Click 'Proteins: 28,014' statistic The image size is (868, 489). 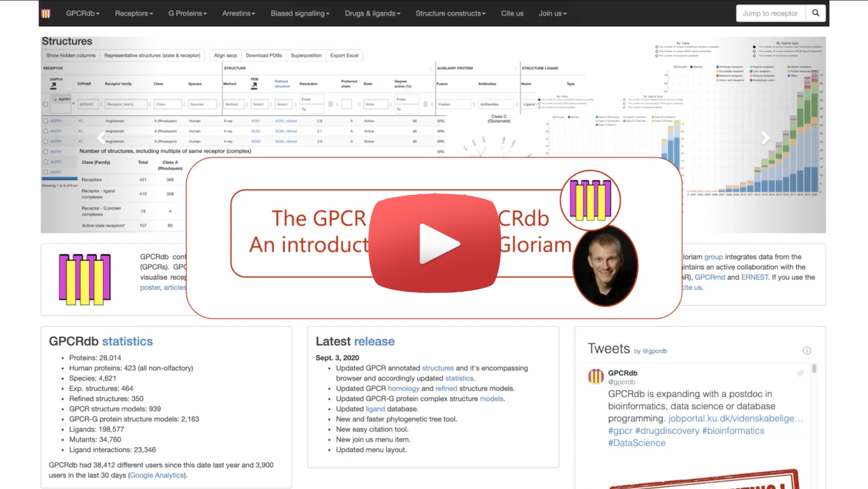(95, 358)
